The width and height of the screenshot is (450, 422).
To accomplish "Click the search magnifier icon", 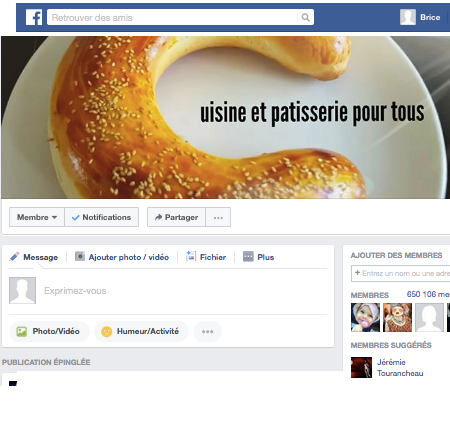I will [305, 17].
